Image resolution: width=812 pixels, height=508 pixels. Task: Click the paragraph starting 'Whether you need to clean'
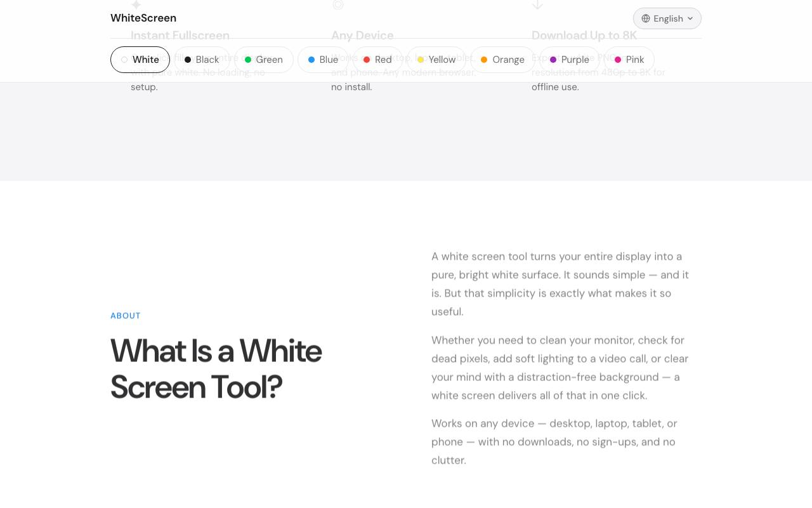(561, 368)
